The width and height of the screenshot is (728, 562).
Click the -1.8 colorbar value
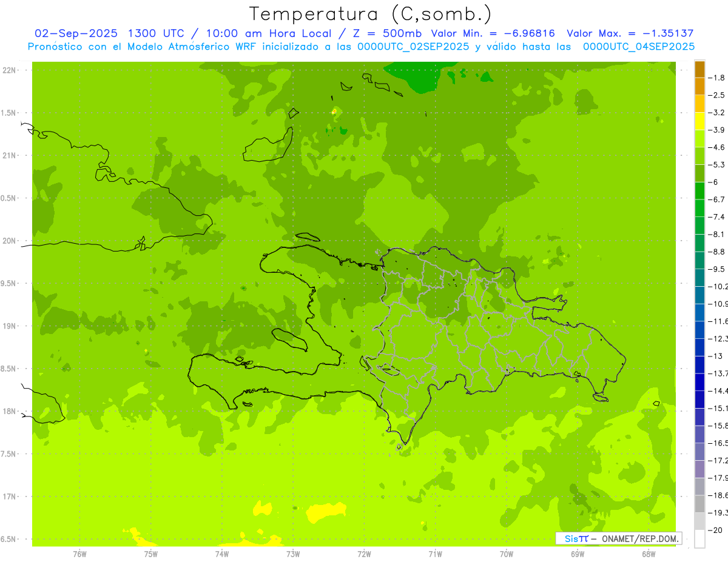click(x=717, y=78)
